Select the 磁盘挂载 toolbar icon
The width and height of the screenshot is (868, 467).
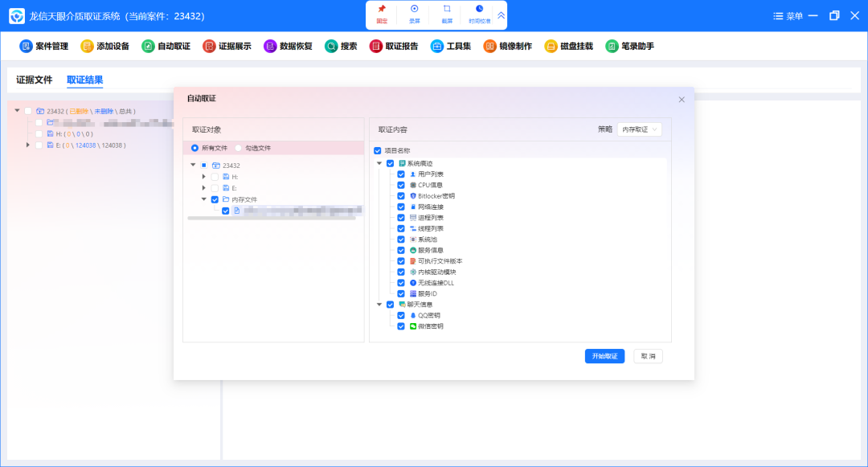pos(568,47)
